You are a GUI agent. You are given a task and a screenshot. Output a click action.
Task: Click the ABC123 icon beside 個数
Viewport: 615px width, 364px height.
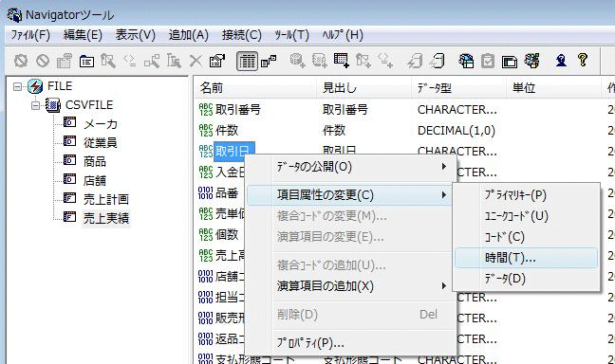(206, 235)
